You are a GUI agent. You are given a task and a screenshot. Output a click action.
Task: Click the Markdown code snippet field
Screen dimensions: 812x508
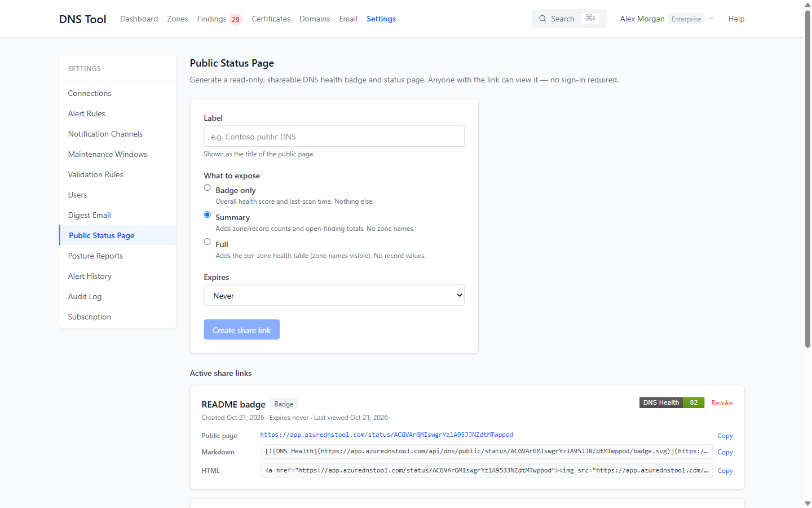486,452
